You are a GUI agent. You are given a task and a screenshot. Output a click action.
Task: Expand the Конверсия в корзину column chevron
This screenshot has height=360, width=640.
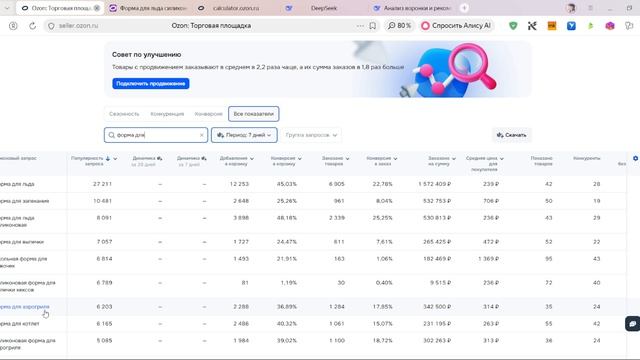tap(300, 158)
